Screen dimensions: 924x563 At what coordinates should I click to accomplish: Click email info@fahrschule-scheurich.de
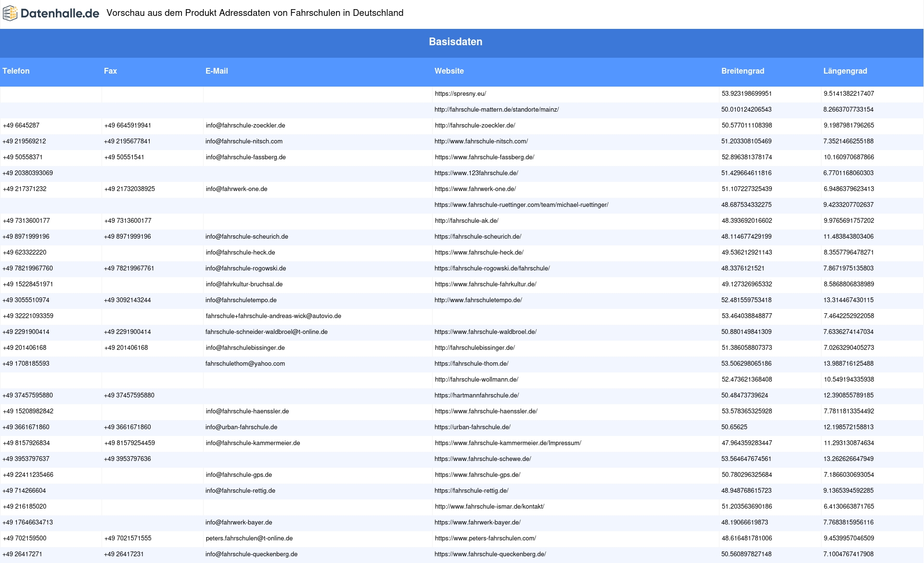pyautogui.click(x=247, y=237)
